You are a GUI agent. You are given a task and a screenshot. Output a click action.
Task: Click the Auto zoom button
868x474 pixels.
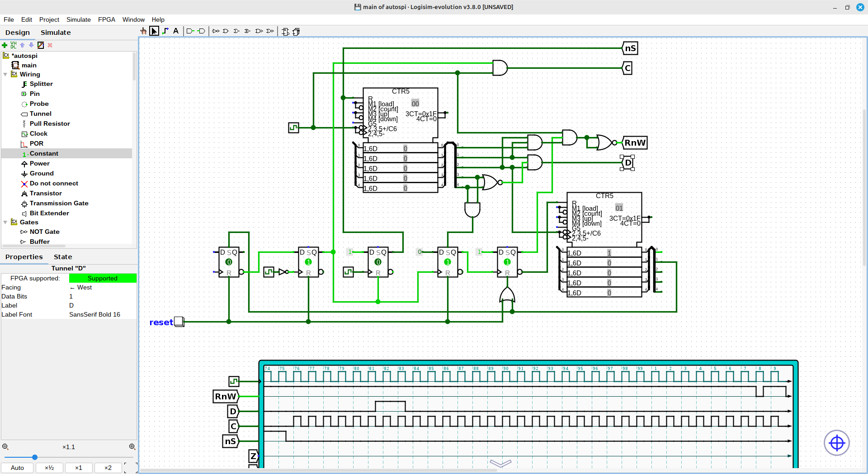pos(18,468)
